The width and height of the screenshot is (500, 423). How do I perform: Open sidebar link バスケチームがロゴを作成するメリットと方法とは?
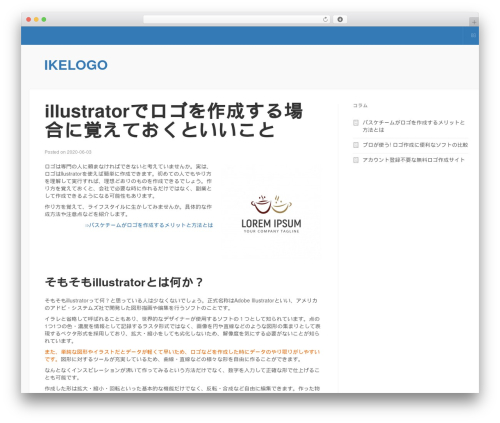click(413, 126)
